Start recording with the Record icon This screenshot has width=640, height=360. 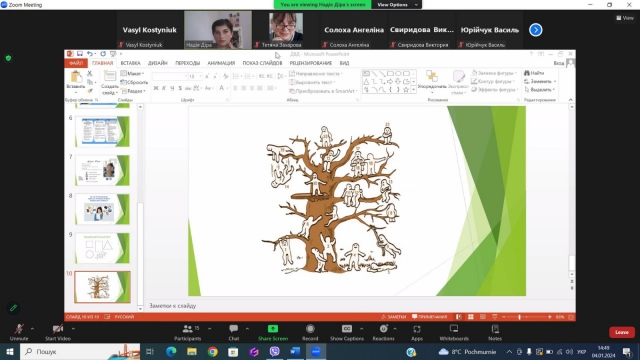pyautogui.click(x=310, y=329)
